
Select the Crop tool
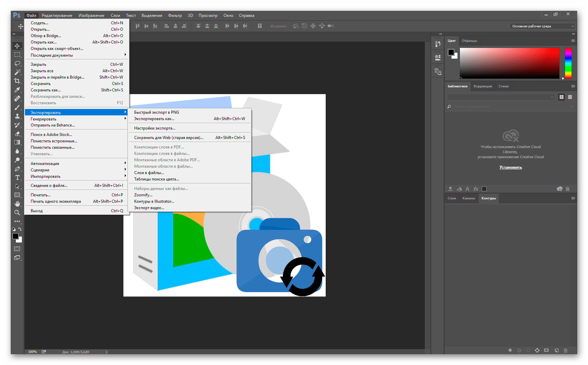(x=17, y=81)
